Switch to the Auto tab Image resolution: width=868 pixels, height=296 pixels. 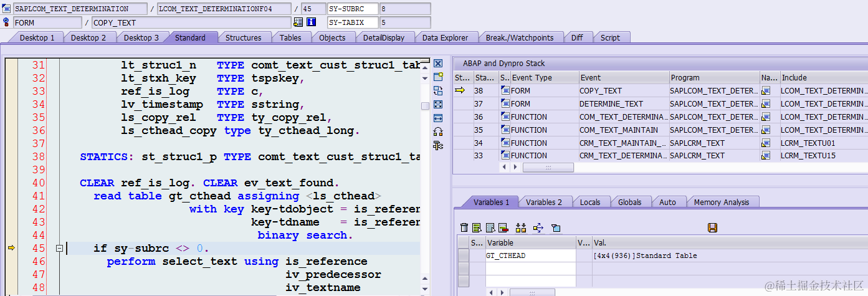(667, 202)
